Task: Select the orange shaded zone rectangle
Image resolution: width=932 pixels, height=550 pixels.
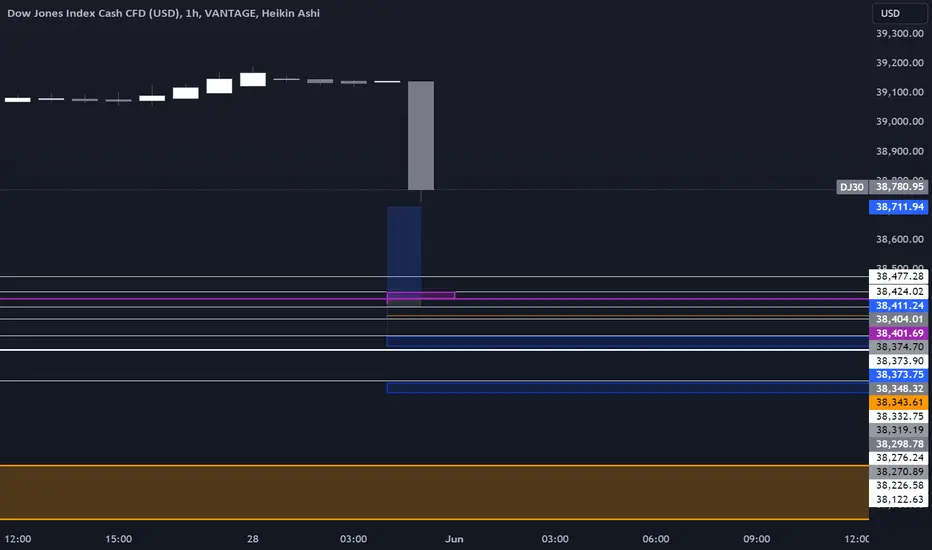Action: click(434, 492)
